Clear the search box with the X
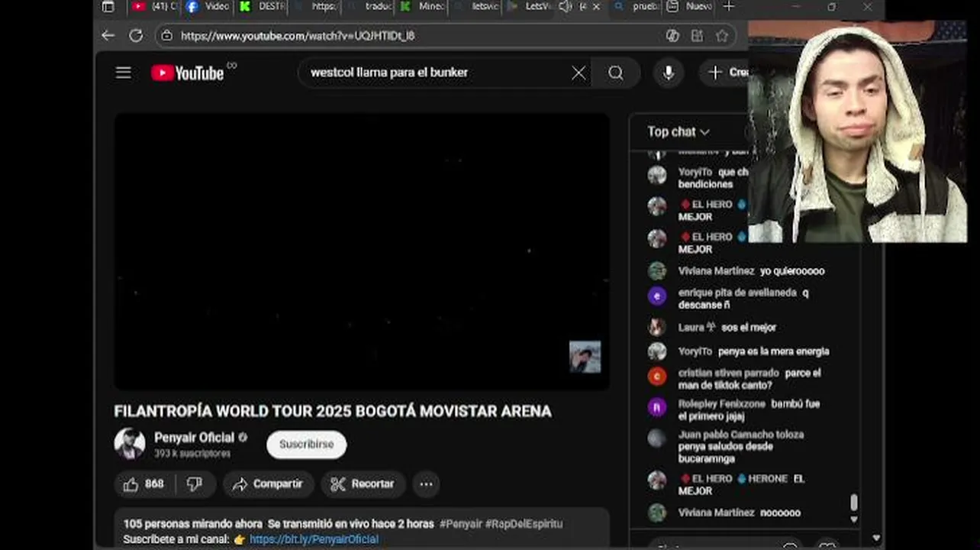Viewport: 980px width, 550px height. tap(579, 73)
